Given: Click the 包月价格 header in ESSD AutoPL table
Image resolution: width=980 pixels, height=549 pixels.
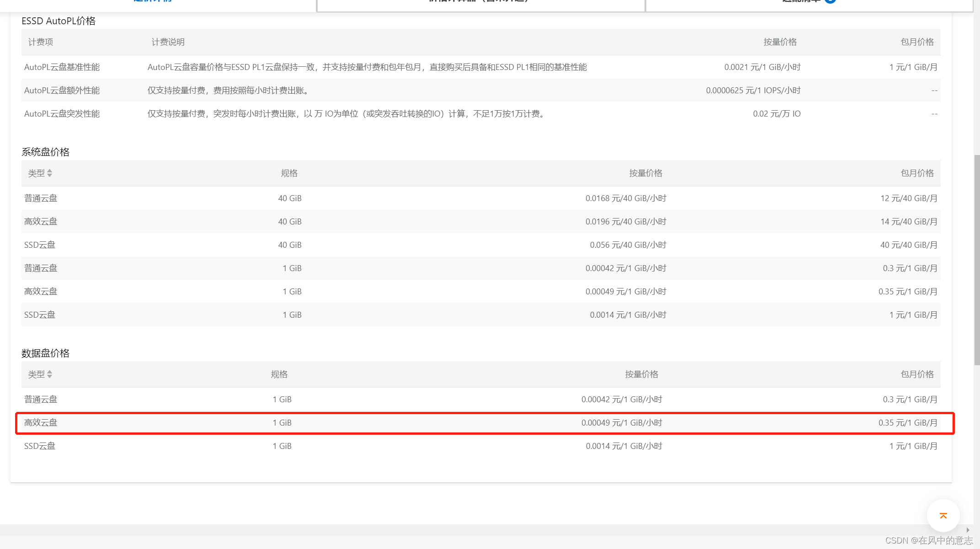Looking at the screenshot, I should pos(917,42).
